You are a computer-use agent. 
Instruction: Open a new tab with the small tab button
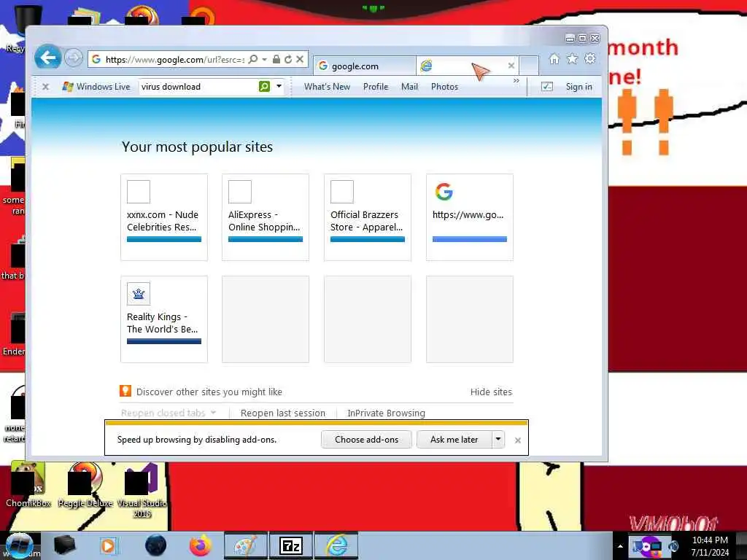pyautogui.click(x=529, y=65)
